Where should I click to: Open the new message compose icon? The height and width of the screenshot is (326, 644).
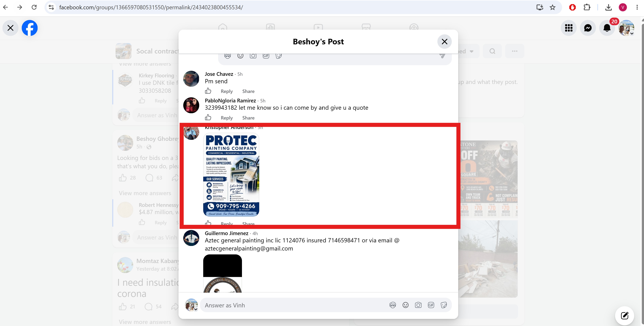(624, 316)
